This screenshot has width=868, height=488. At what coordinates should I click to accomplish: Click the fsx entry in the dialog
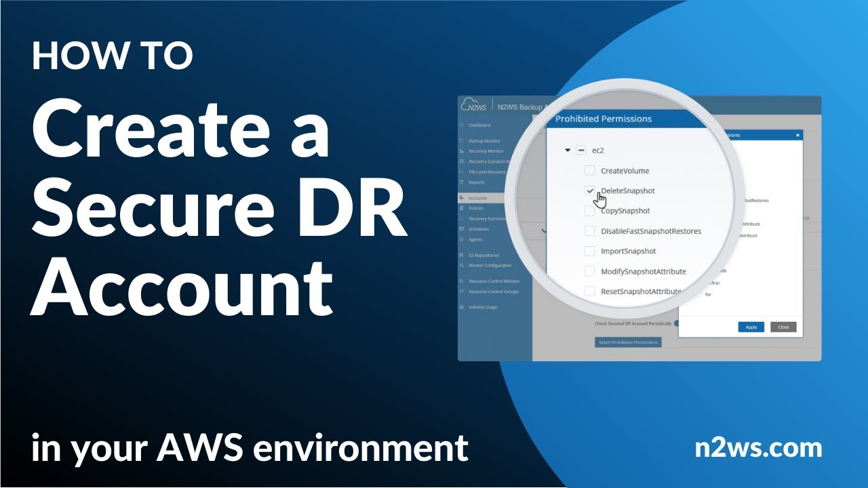708,295
